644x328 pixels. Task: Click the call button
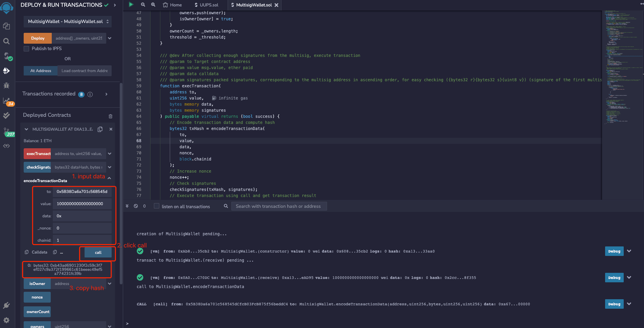point(98,253)
